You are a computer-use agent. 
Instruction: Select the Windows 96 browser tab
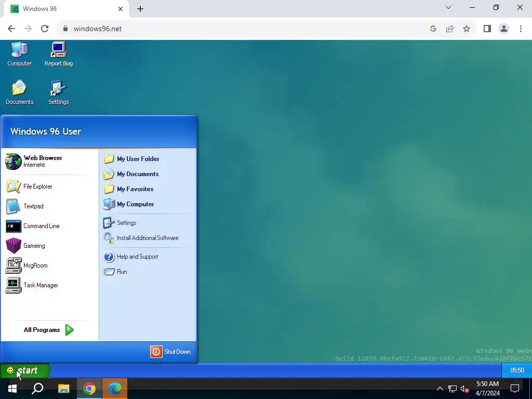pos(66,9)
